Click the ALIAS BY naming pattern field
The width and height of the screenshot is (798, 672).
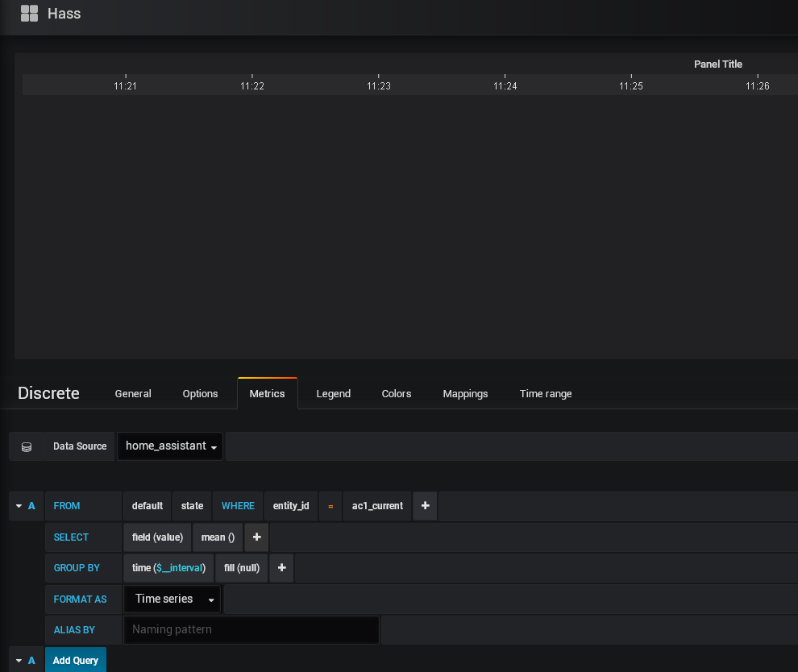(251, 629)
